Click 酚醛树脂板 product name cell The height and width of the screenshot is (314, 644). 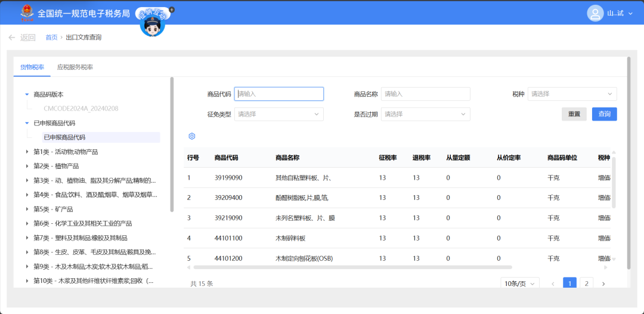click(x=302, y=198)
